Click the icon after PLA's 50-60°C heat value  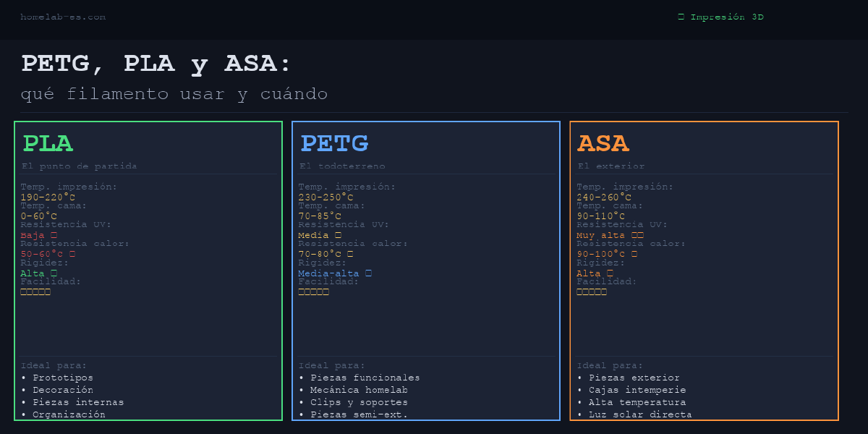click(x=72, y=254)
